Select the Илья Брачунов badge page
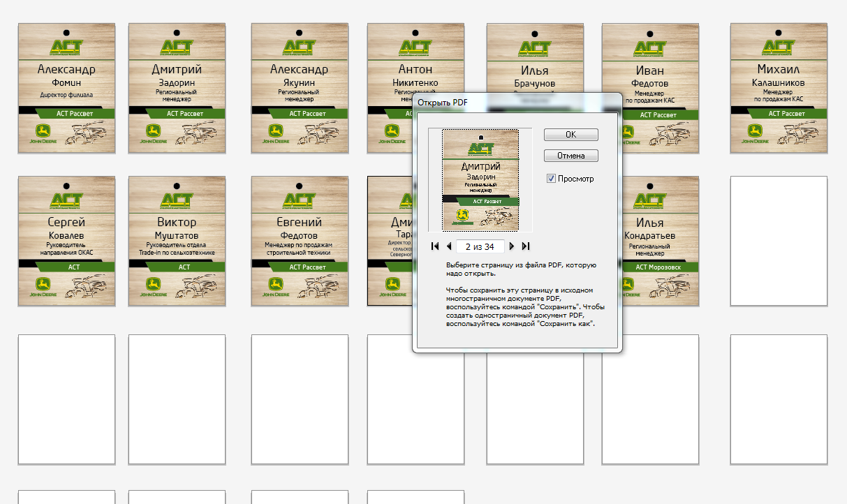The width and height of the screenshot is (847, 504). (x=535, y=57)
